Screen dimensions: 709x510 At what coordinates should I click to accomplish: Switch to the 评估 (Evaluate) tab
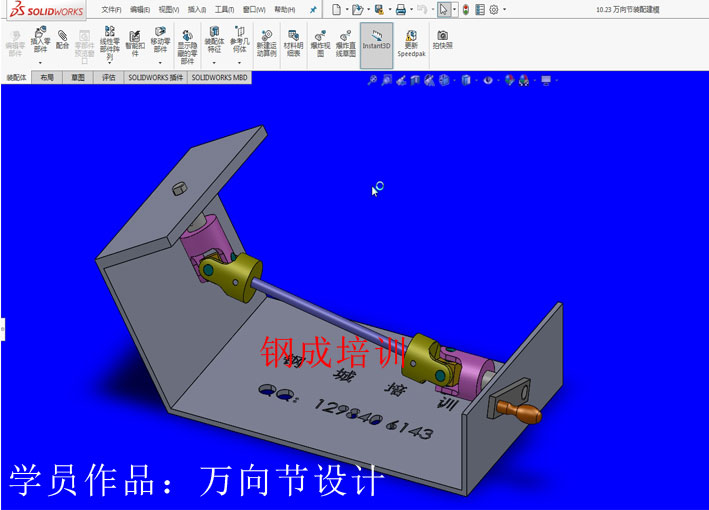pyautogui.click(x=108, y=77)
